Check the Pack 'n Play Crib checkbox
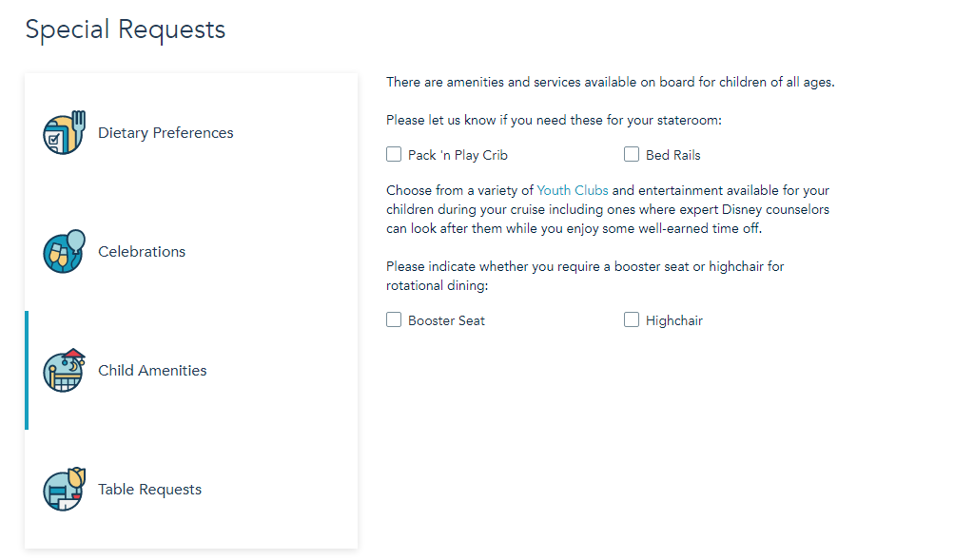The image size is (974, 560). tap(394, 154)
